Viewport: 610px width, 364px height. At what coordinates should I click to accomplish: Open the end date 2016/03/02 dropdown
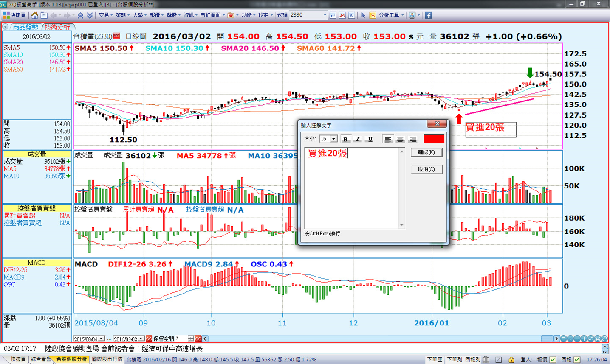(x=141, y=339)
